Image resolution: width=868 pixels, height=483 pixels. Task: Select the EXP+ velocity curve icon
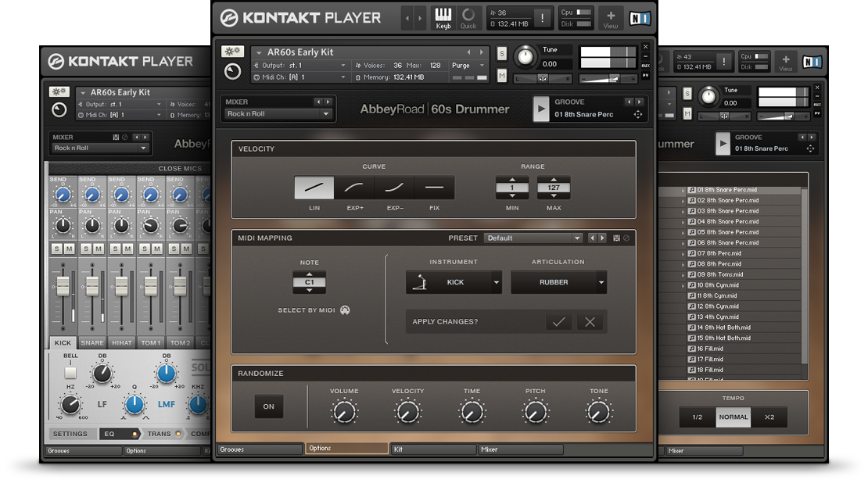353,188
